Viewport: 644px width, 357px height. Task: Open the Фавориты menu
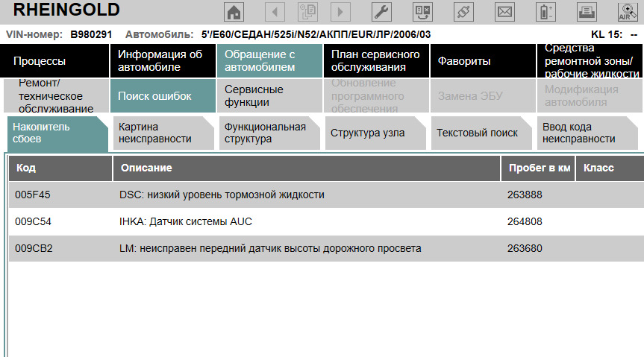(483, 60)
